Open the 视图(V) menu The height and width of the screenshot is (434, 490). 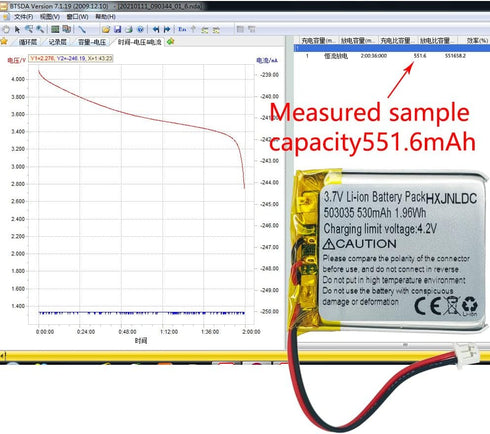pyautogui.click(x=50, y=17)
